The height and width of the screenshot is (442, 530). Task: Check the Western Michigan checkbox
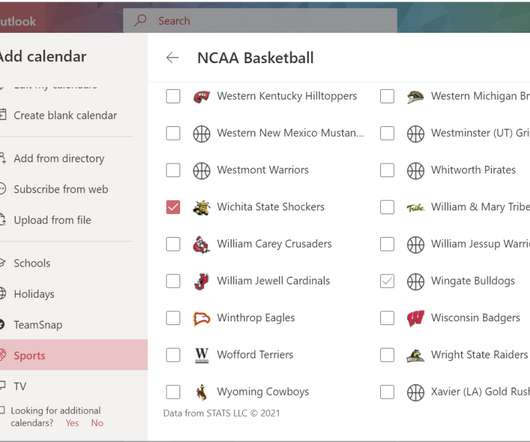pos(387,96)
